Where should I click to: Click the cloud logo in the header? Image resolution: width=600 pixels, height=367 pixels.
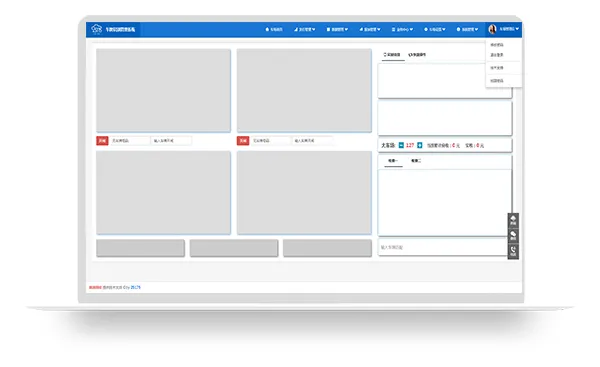coord(96,29)
